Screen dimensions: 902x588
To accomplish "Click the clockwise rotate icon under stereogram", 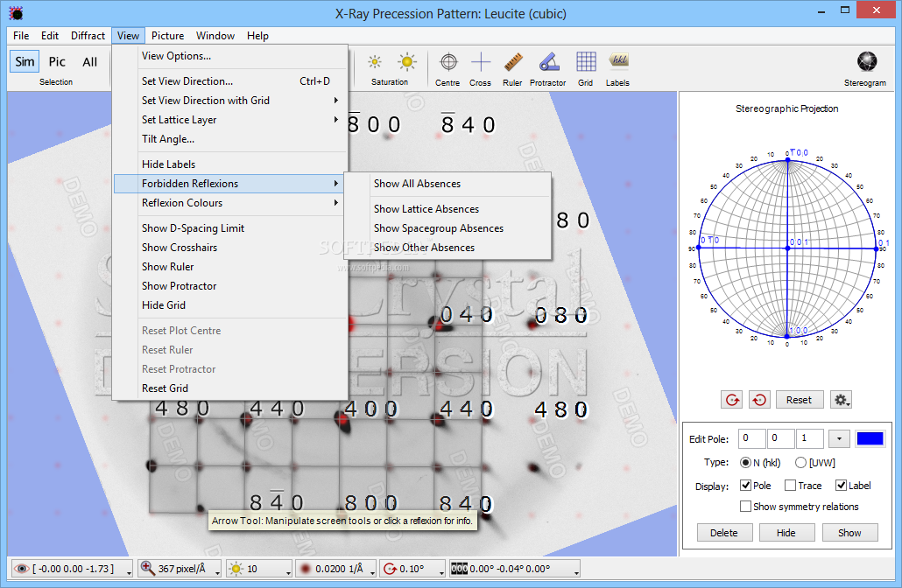I will coord(732,400).
